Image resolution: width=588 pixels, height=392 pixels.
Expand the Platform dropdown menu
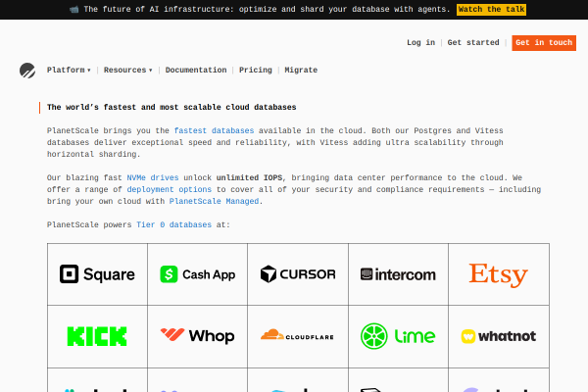pyautogui.click(x=69, y=71)
